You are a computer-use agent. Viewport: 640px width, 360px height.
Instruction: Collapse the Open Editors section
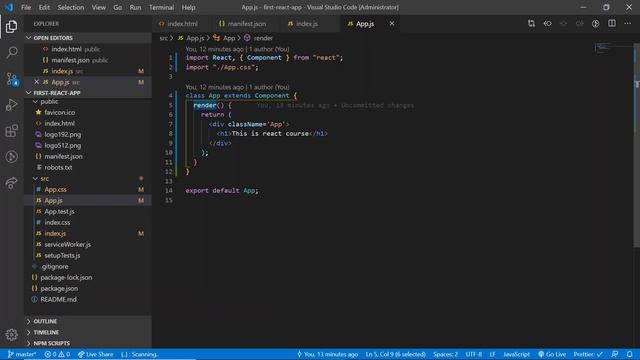88,38
